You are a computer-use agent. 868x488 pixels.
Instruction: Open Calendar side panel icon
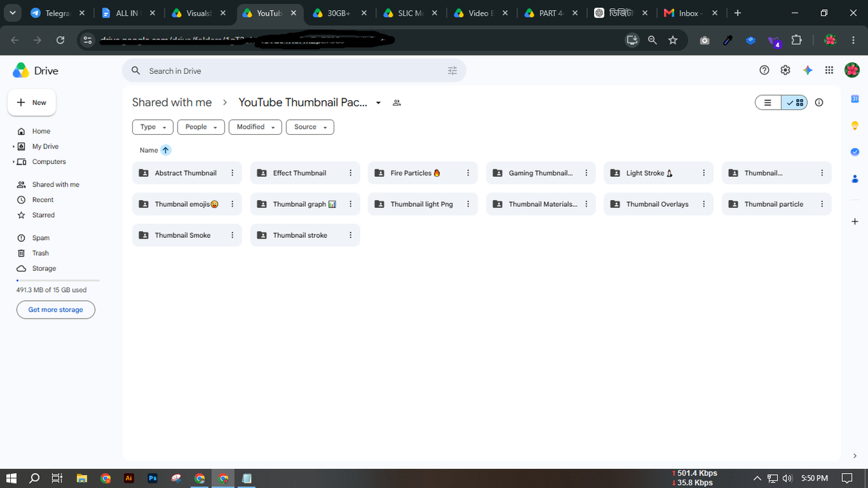tap(854, 99)
